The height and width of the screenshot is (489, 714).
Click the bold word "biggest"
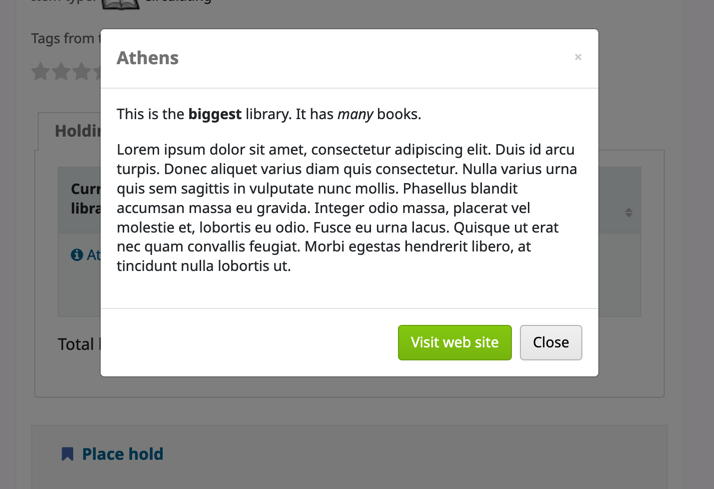pos(215,114)
